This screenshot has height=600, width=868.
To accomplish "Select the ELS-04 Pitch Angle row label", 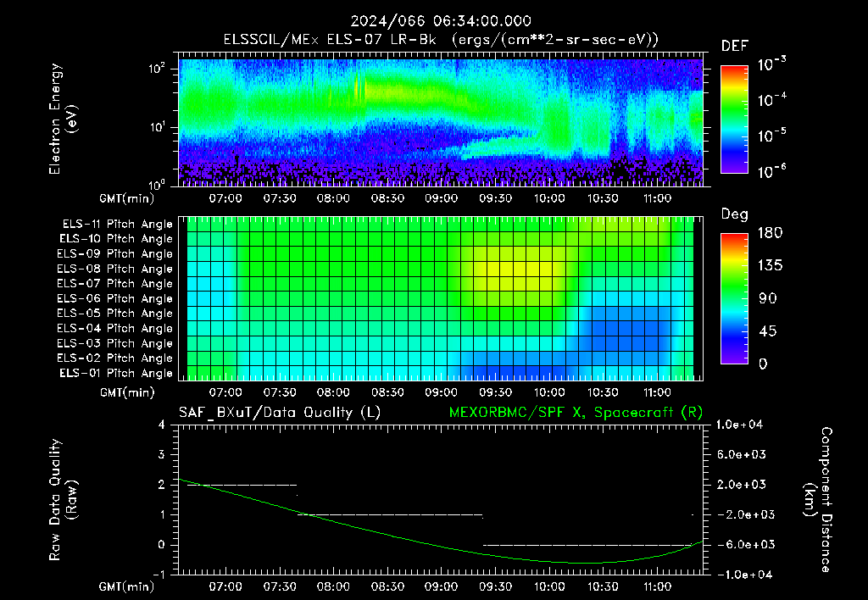I will point(115,329).
